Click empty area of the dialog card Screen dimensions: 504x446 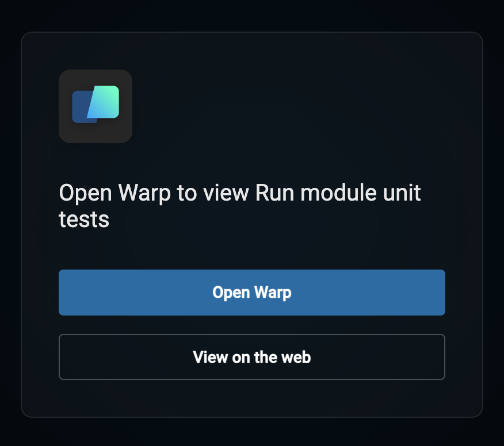click(x=289, y=106)
